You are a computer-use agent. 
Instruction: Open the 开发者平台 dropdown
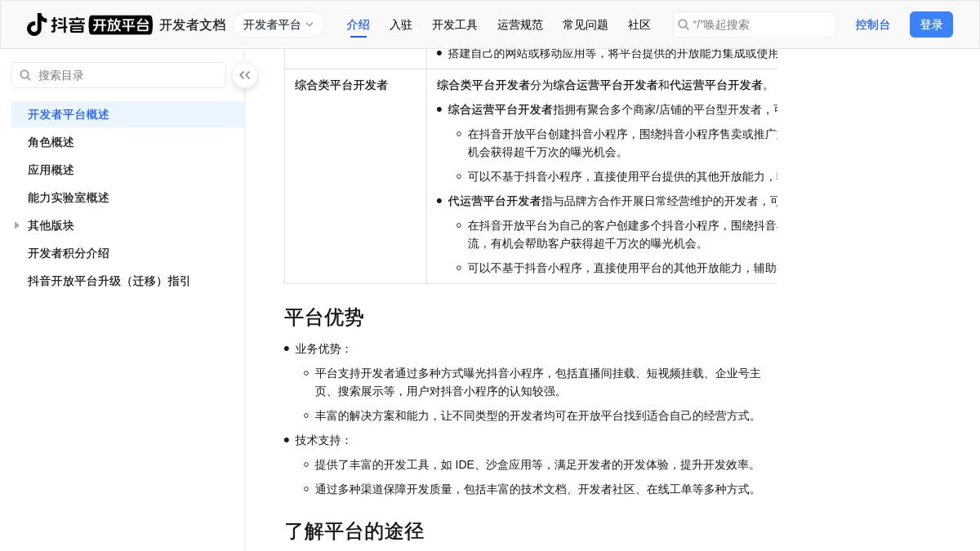278,24
